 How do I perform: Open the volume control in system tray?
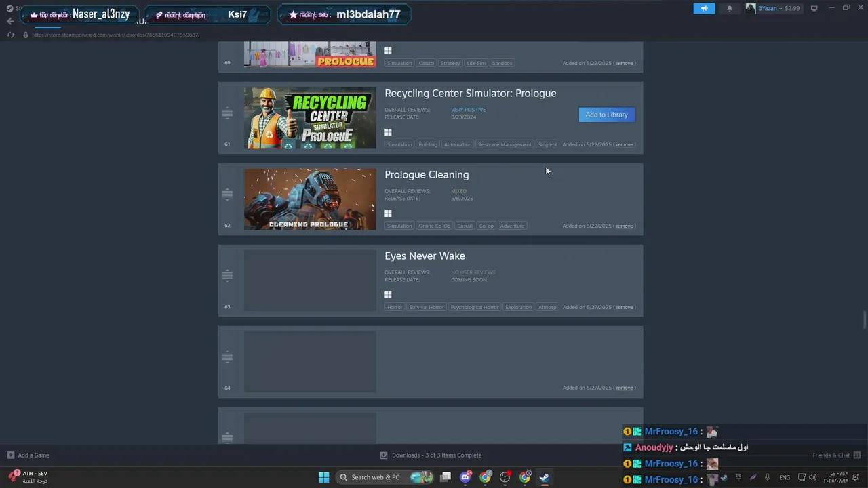pos(812,477)
